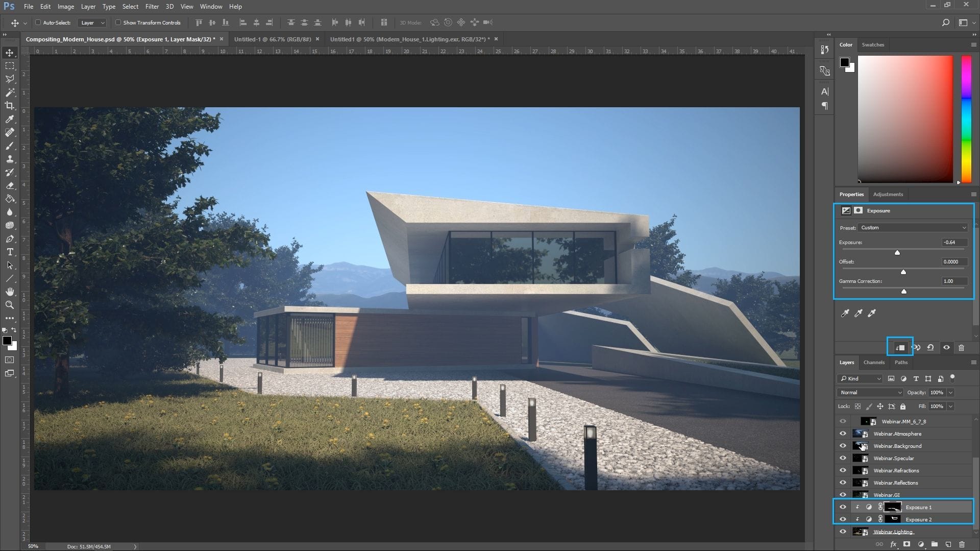The width and height of the screenshot is (980, 551).
Task: Select the Polygonal Lasso tool
Action: [10, 79]
